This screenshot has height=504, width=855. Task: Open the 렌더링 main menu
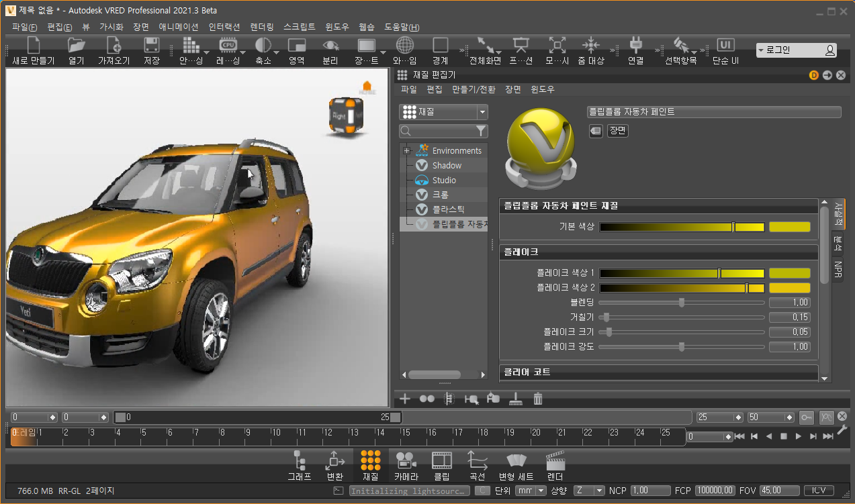(261, 27)
